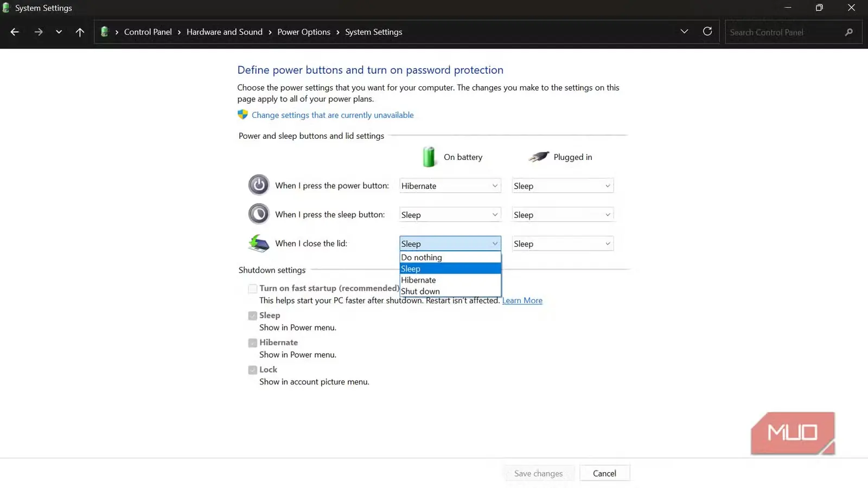The height and width of the screenshot is (488, 868).
Task: Go back using the back arrow
Action: point(15,32)
